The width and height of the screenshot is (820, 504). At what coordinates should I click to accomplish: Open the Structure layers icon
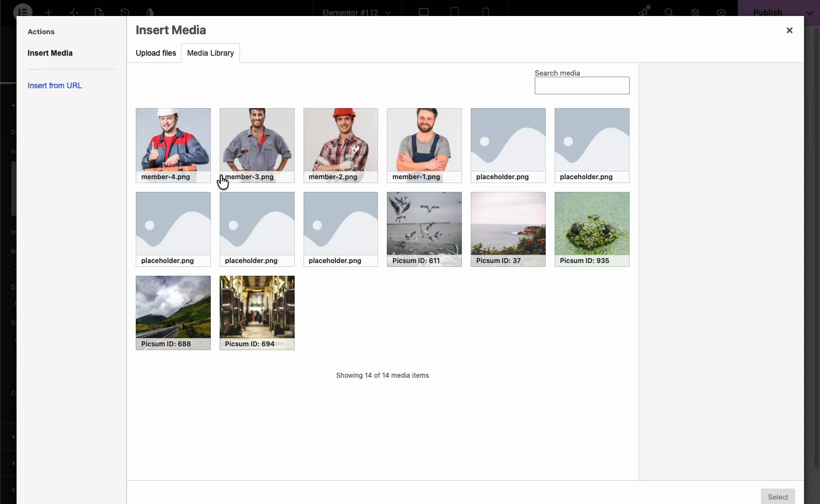[695, 12]
